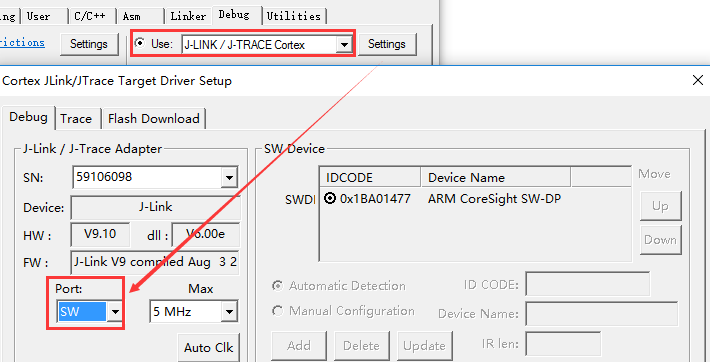
Task: Open the Utilities options tab
Action: pos(295,16)
